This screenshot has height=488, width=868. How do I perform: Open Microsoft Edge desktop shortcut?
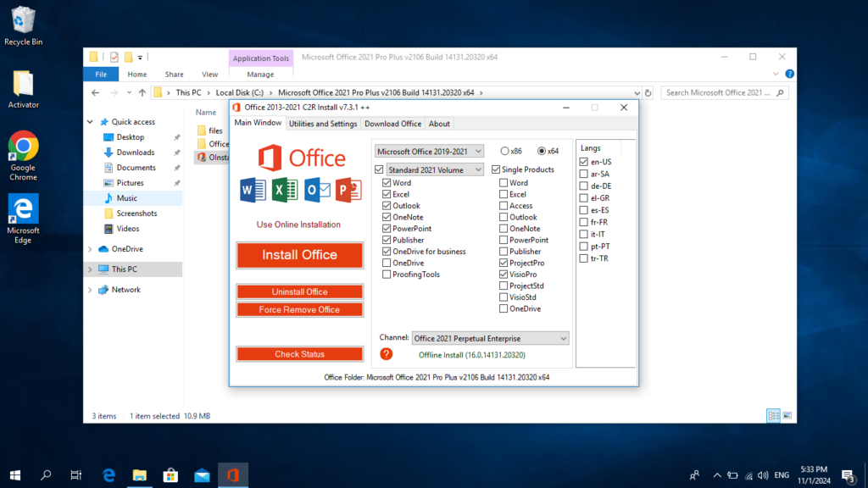click(x=23, y=219)
